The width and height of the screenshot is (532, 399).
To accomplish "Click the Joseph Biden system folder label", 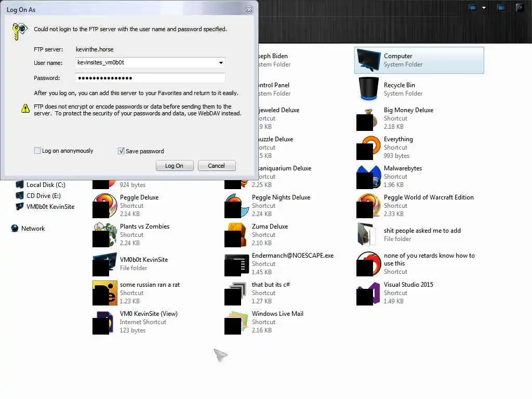I will point(272,56).
